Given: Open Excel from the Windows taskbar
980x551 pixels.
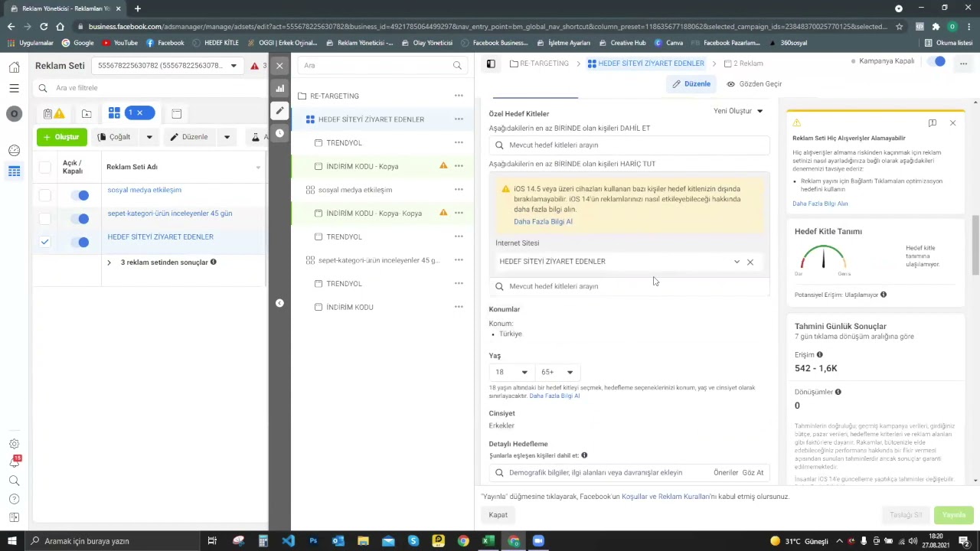Looking at the screenshot, I should [x=488, y=541].
